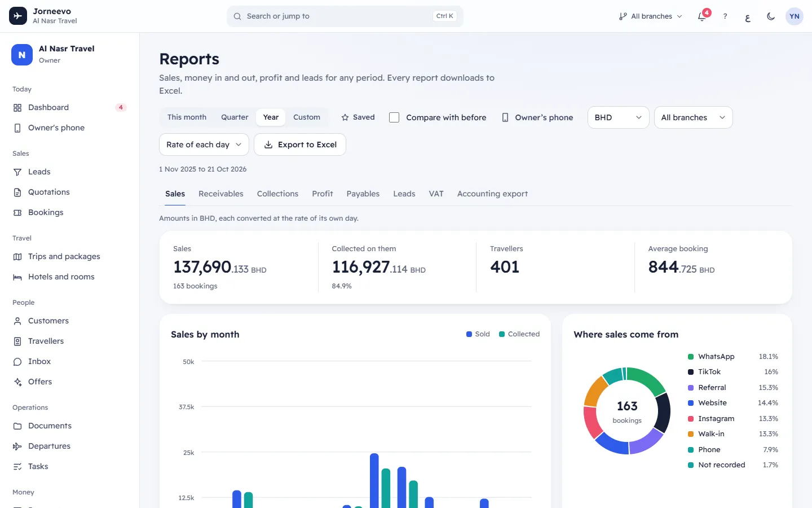The height and width of the screenshot is (508, 812).
Task: Open Inbox in the sidebar
Action: point(69,361)
